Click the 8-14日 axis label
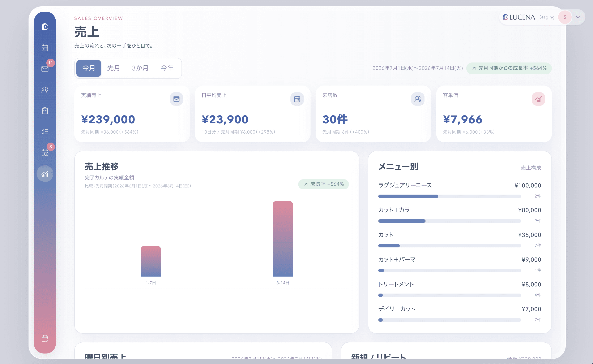The image size is (593, 364). click(x=283, y=283)
